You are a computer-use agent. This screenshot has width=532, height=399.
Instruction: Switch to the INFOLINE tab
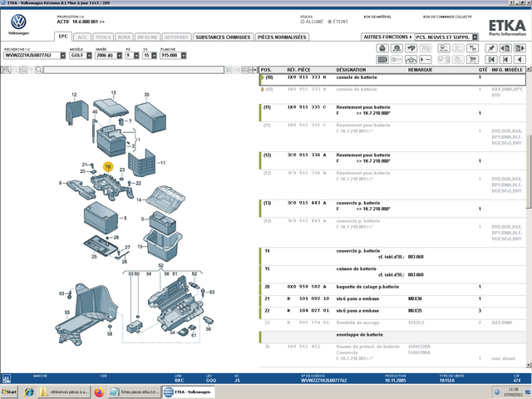[147, 37]
